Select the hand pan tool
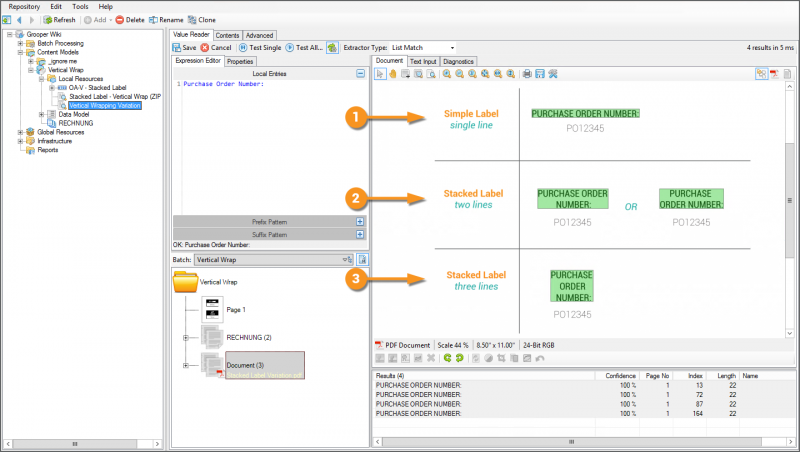This screenshot has height=452, width=800. pyautogui.click(x=393, y=74)
